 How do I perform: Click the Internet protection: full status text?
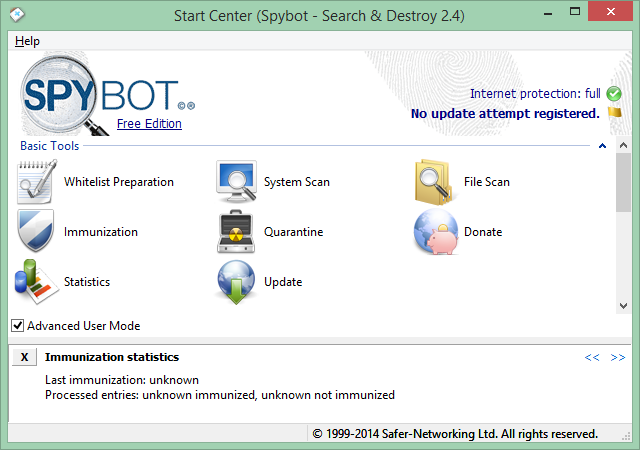click(x=535, y=94)
